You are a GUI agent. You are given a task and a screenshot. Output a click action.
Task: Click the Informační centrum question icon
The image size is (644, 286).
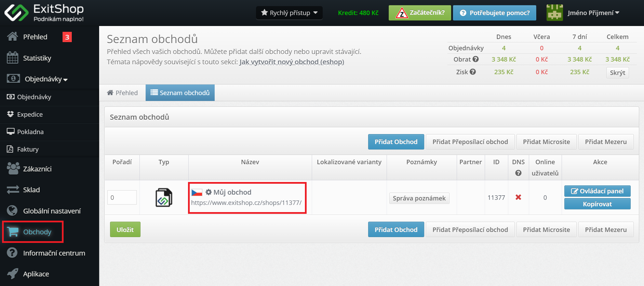[x=12, y=253]
